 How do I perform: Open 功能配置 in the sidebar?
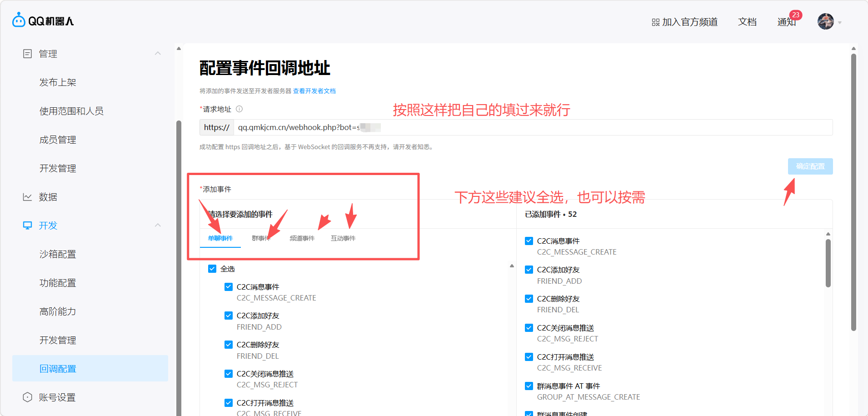coord(58,283)
